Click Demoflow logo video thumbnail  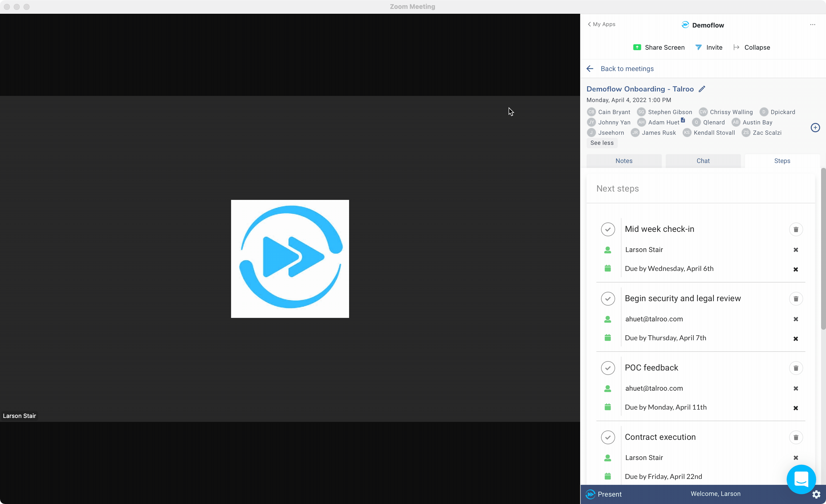pyautogui.click(x=290, y=259)
